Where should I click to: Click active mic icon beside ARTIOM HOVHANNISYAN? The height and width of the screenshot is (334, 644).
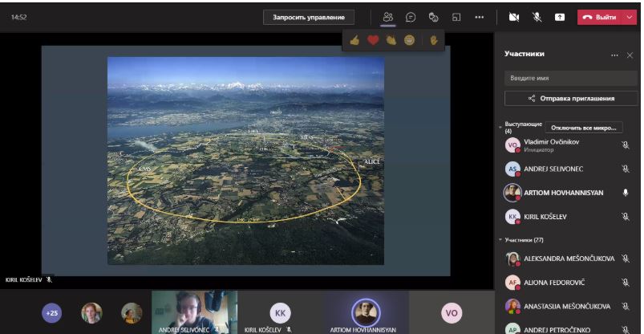[x=625, y=193]
